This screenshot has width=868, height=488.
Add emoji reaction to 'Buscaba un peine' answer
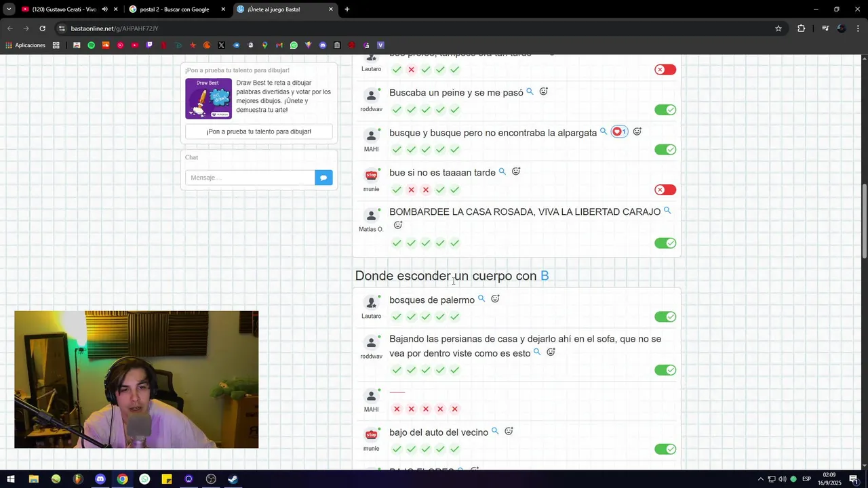click(x=543, y=91)
